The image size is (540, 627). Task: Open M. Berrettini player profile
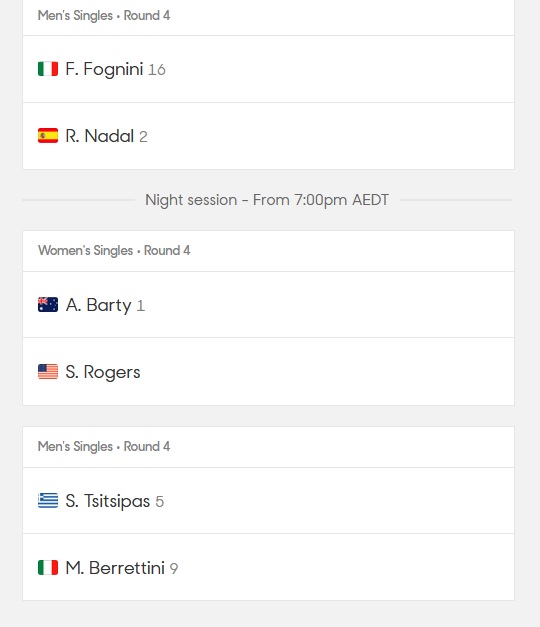tap(115, 568)
